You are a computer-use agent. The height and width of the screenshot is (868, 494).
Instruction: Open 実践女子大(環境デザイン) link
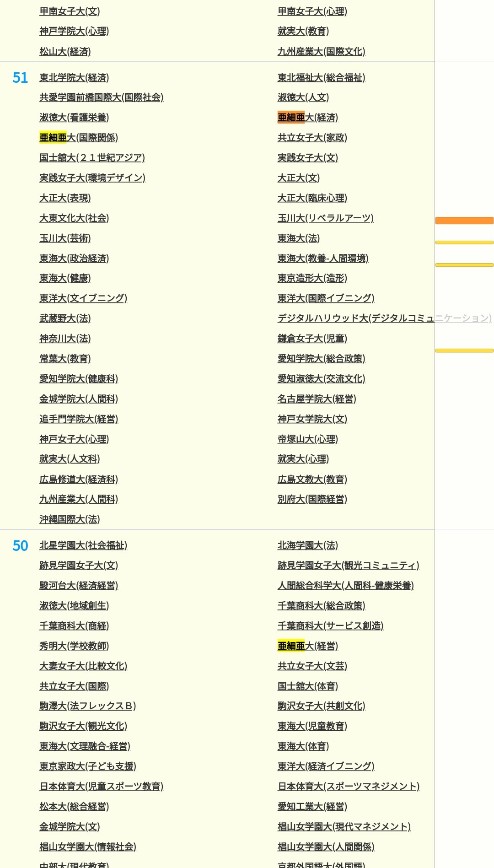click(x=92, y=178)
